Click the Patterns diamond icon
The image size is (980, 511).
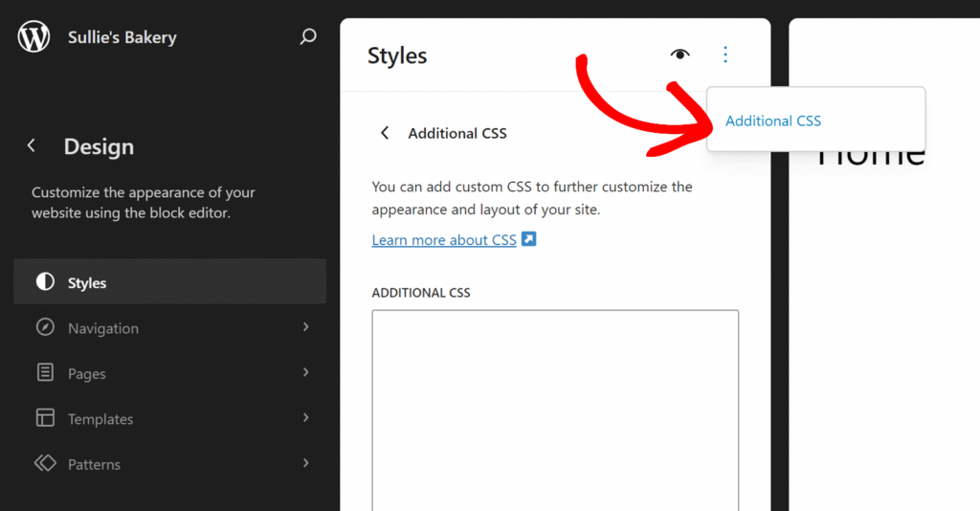[x=45, y=463]
